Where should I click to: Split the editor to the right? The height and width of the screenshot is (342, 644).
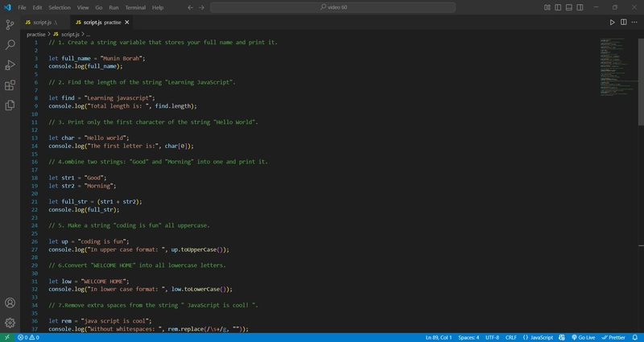click(x=623, y=23)
